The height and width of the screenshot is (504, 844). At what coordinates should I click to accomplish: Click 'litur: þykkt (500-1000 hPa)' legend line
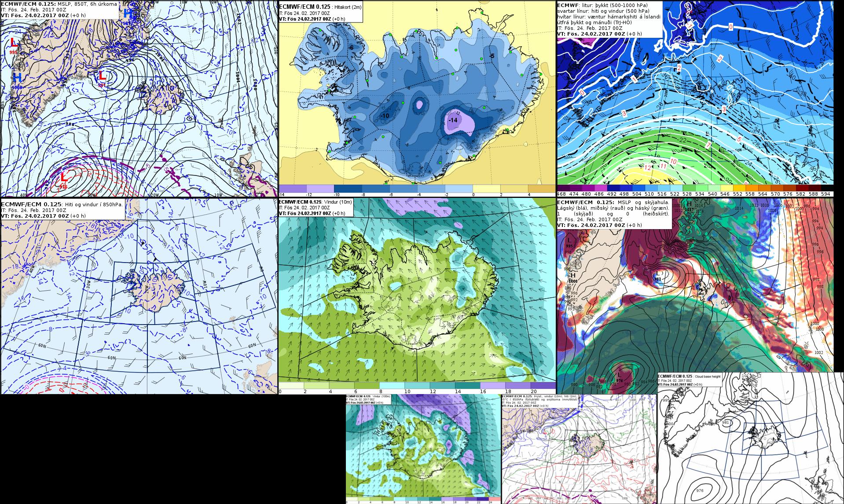pyautogui.click(x=613, y=6)
